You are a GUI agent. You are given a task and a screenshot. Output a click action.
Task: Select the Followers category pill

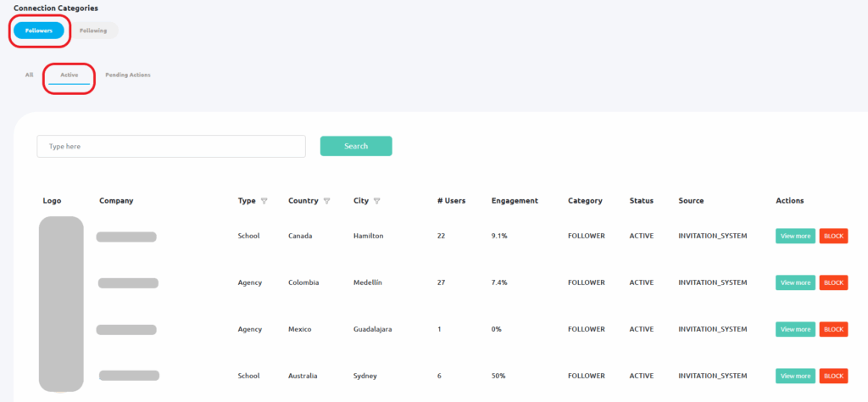click(x=39, y=31)
